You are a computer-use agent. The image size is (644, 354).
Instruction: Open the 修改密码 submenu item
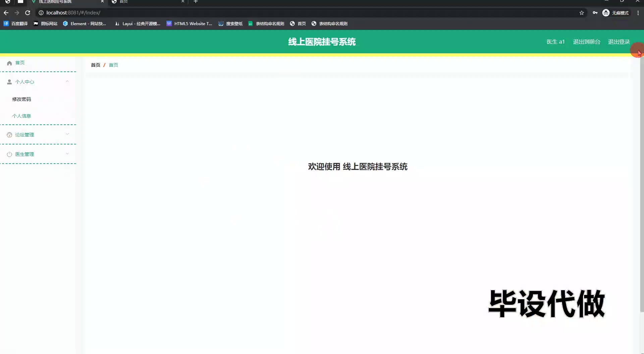coord(21,99)
